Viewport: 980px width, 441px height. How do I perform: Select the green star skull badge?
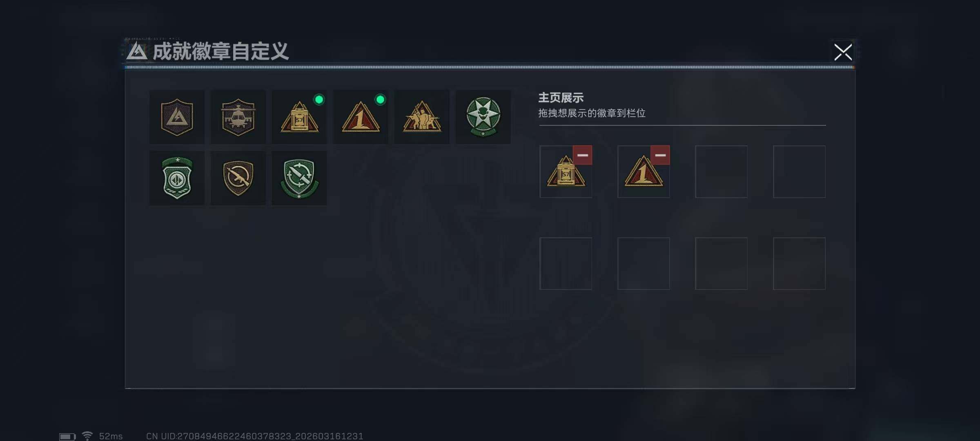coord(483,117)
